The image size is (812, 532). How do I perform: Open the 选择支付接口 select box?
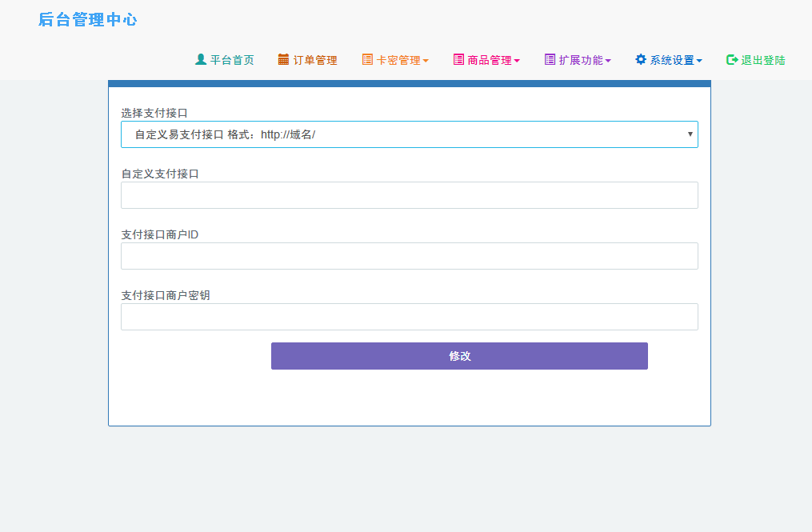410,134
